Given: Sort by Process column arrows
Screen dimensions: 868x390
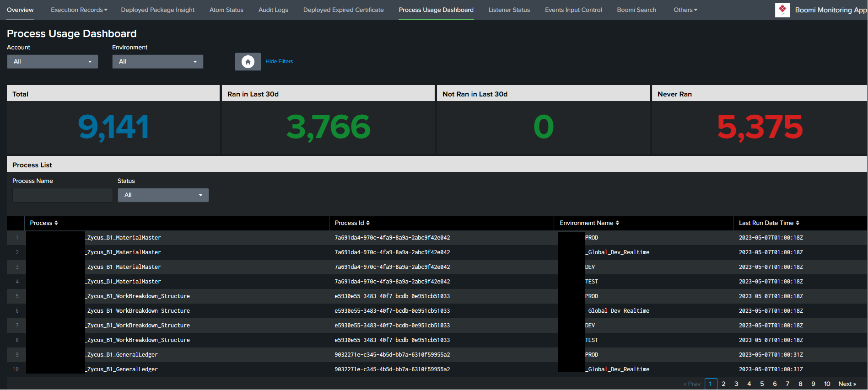Looking at the screenshot, I should click(x=56, y=223).
